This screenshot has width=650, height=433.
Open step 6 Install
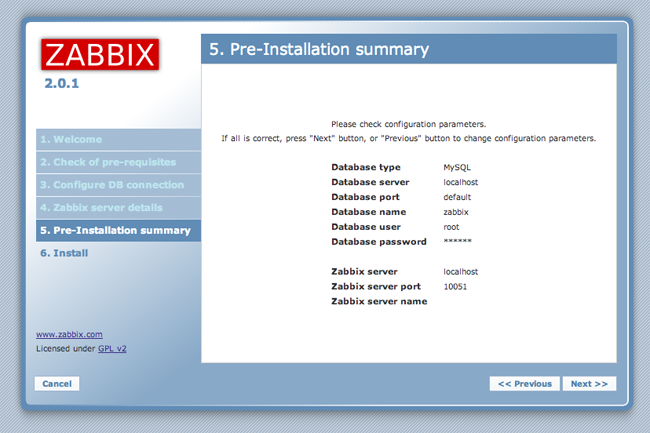pos(65,254)
